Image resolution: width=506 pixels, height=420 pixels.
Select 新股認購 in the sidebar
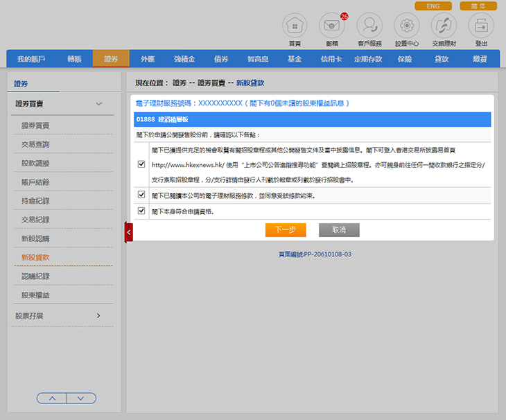click(x=35, y=238)
